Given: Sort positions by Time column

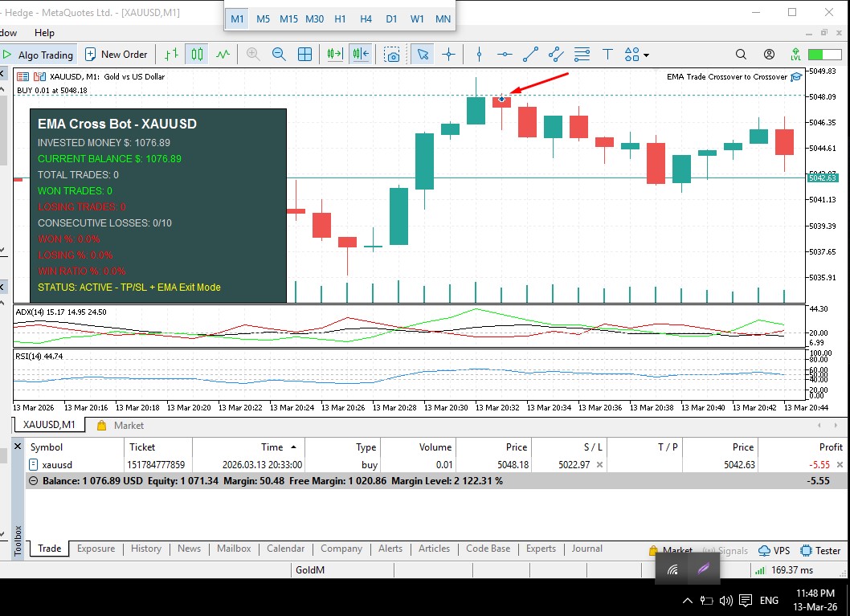Looking at the screenshot, I should (248, 447).
